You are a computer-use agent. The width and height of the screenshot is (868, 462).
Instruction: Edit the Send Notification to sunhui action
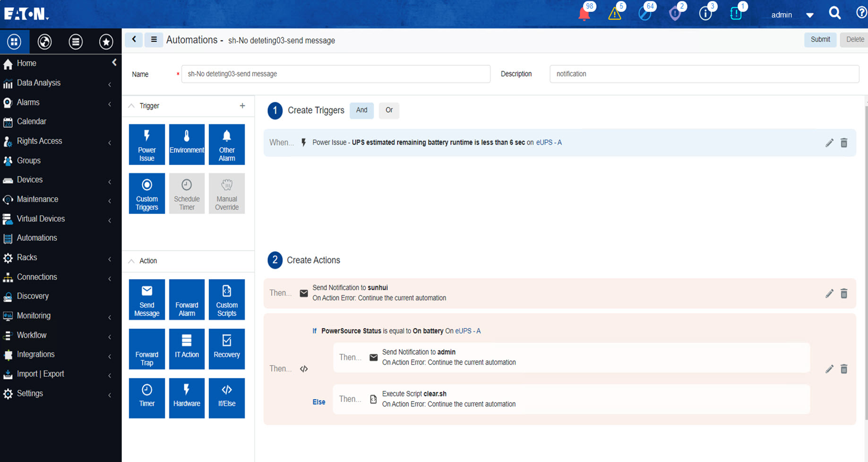click(x=829, y=294)
